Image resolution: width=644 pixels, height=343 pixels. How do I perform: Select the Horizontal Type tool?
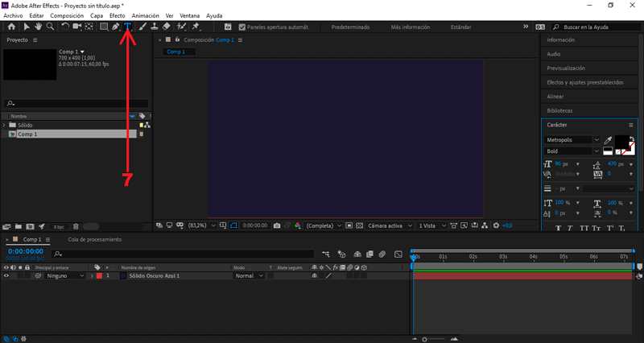(128, 27)
